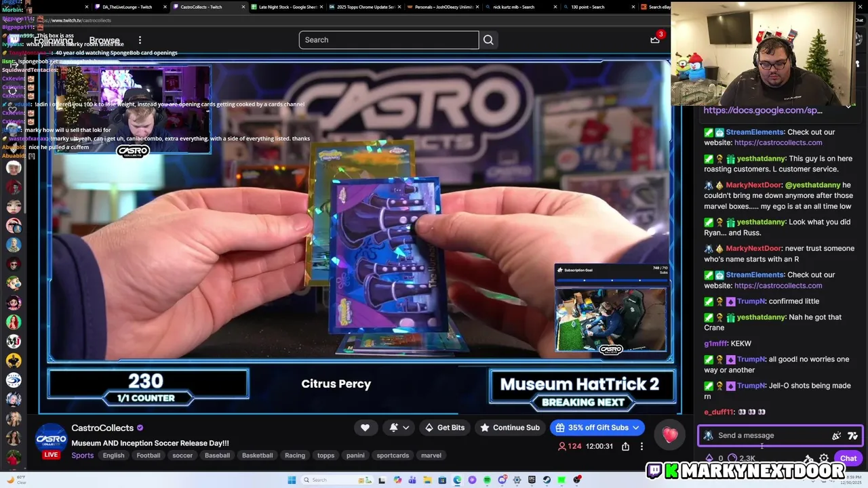The width and height of the screenshot is (868, 488).
Task: Click the Get Bits button
Action: coord(445,428)
